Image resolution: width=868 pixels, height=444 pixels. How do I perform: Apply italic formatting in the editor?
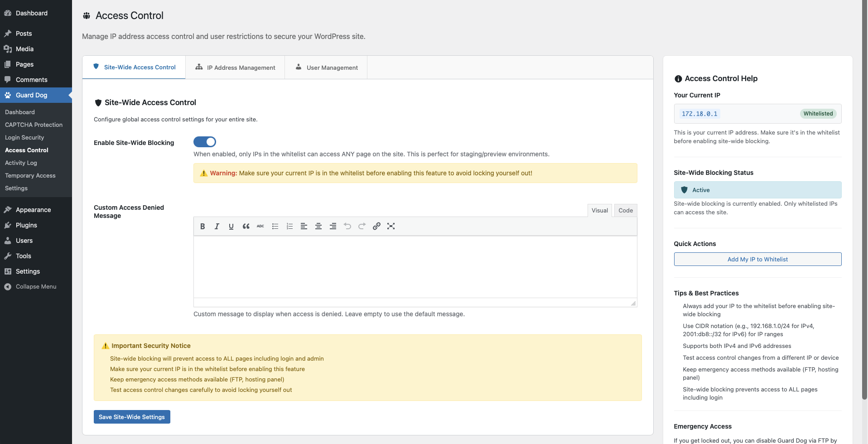[x=217, y=226]
